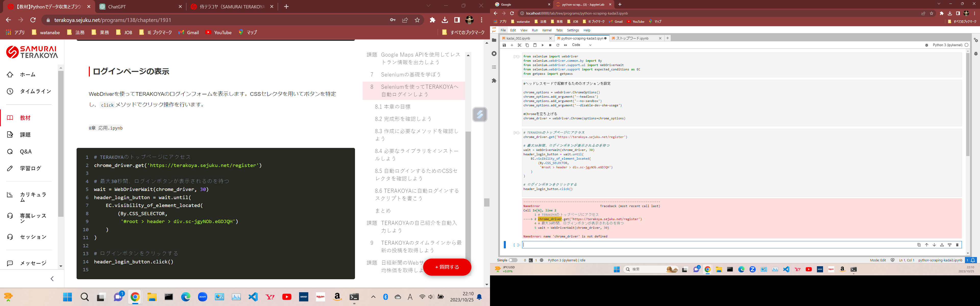Click the empty code cell input field
The image size is (980, 306).
point(685,245)
